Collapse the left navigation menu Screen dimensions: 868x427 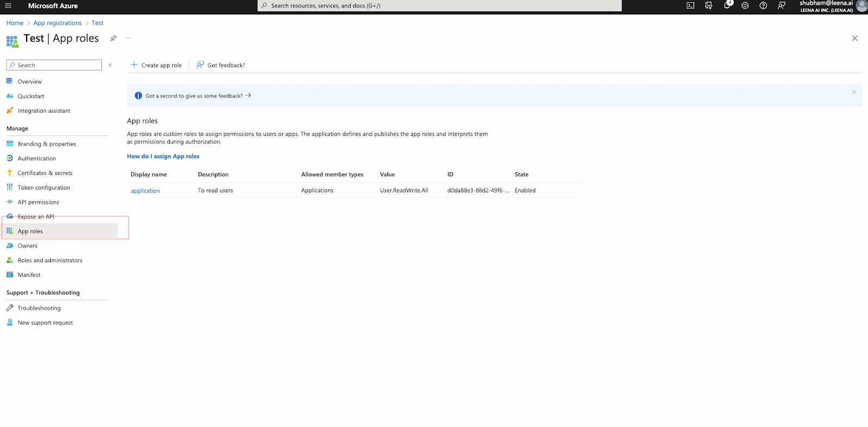click(x=110, y=65)
